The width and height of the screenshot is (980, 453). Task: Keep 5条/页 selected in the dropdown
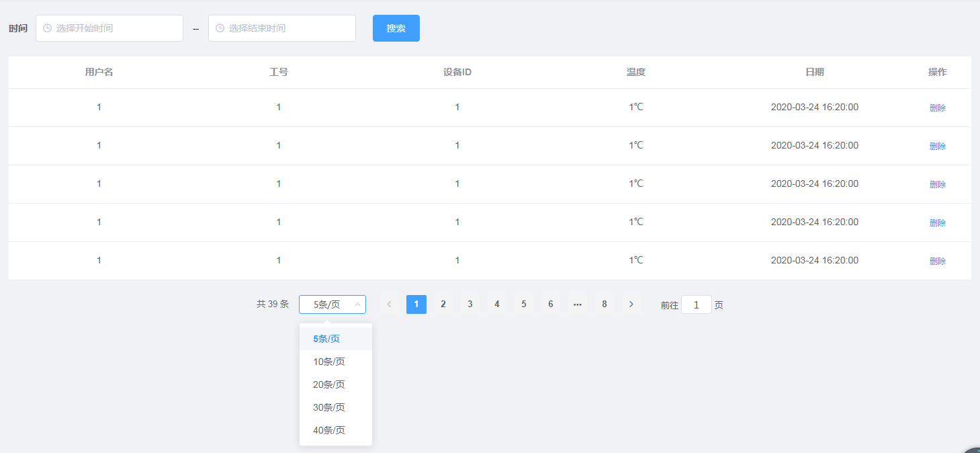[x=326, y=338]
